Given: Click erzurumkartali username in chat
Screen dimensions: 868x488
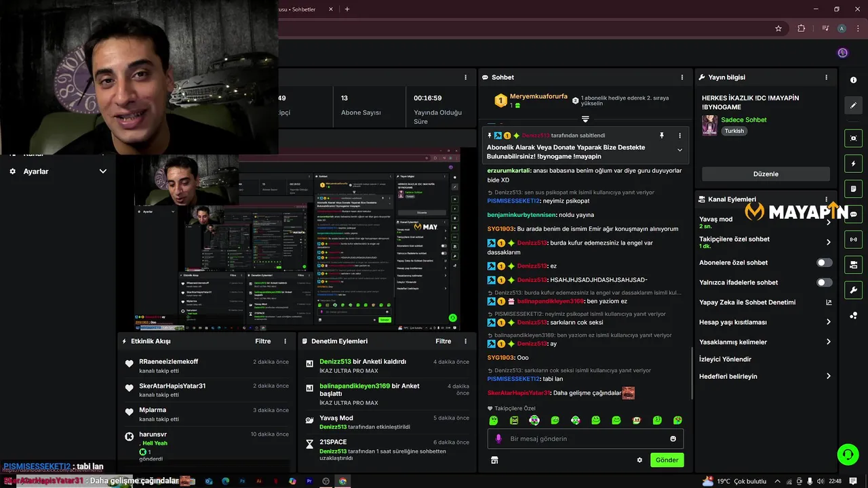Looking at the screenshot, I should [509, 171].
